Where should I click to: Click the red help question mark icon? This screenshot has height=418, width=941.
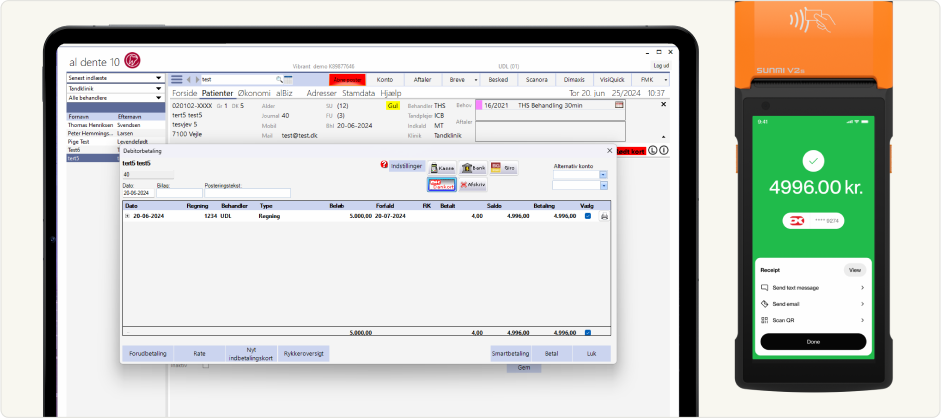(384, 165)
